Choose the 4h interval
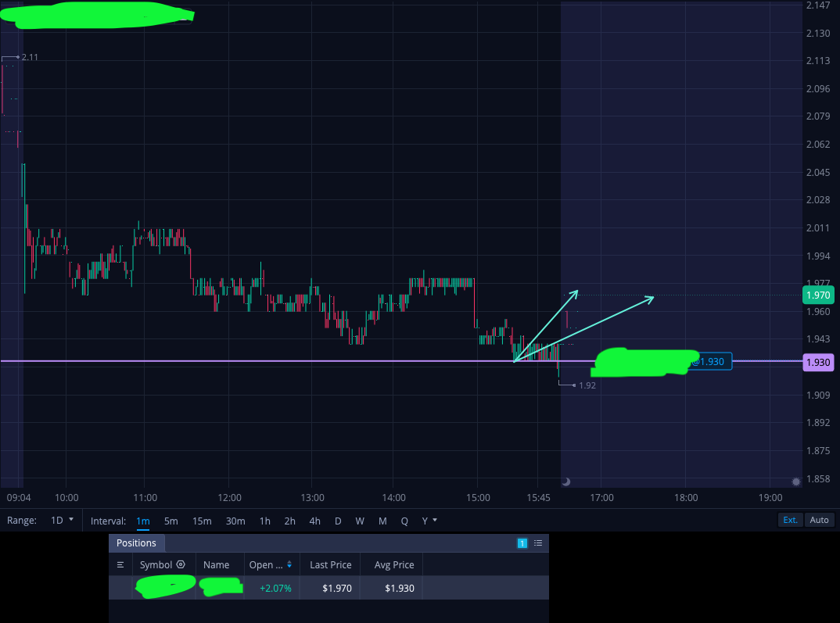Viewport: 840px width, 623px height. (x=314, y=521)
